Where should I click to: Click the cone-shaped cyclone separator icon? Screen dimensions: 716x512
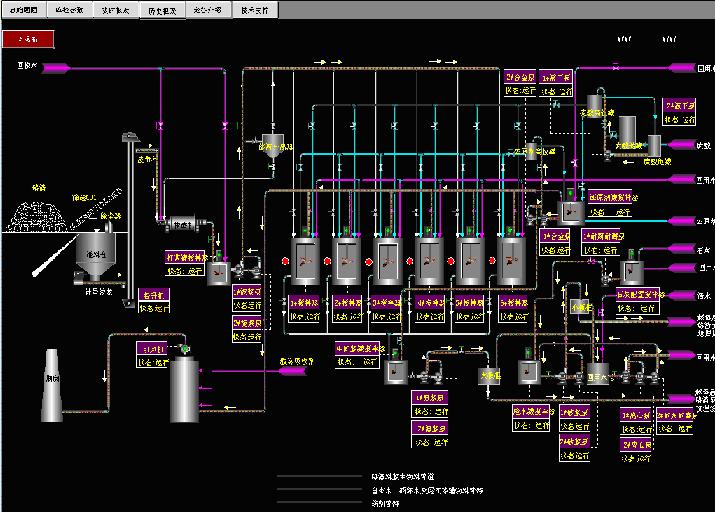(271, 146)
